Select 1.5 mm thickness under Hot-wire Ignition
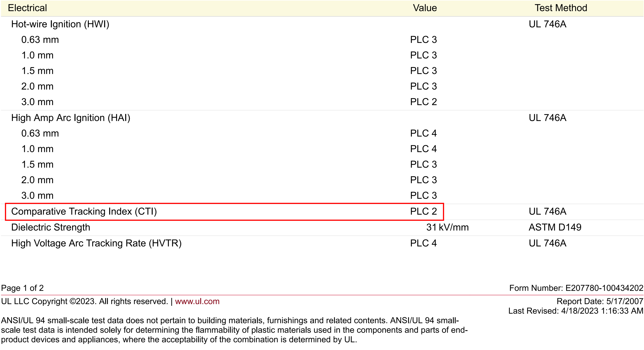 coord(37,71)
